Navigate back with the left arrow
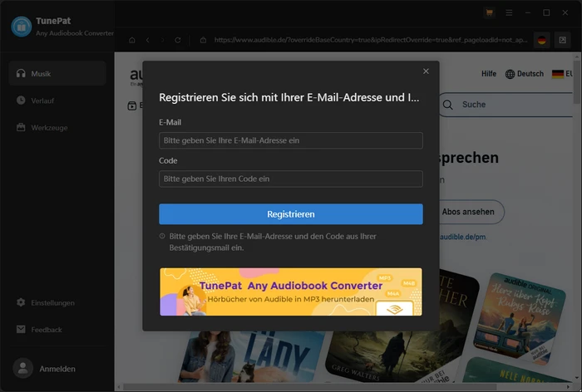Image resolution: width=582 pixels, height=392 pixels. click(x=148, y=40)
